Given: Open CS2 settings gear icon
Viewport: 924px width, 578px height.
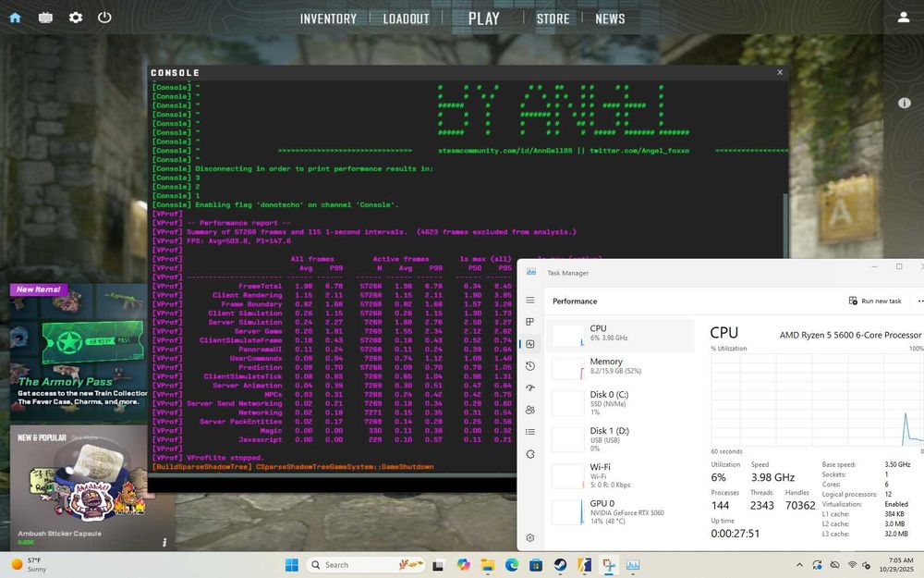Looking at the screenshot, I should point(76,17).
